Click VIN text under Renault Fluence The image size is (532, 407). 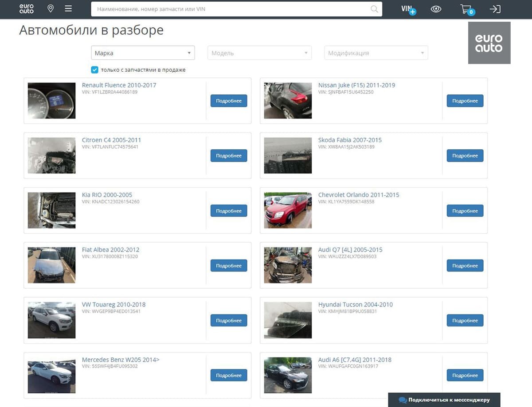tap(110, 92)
